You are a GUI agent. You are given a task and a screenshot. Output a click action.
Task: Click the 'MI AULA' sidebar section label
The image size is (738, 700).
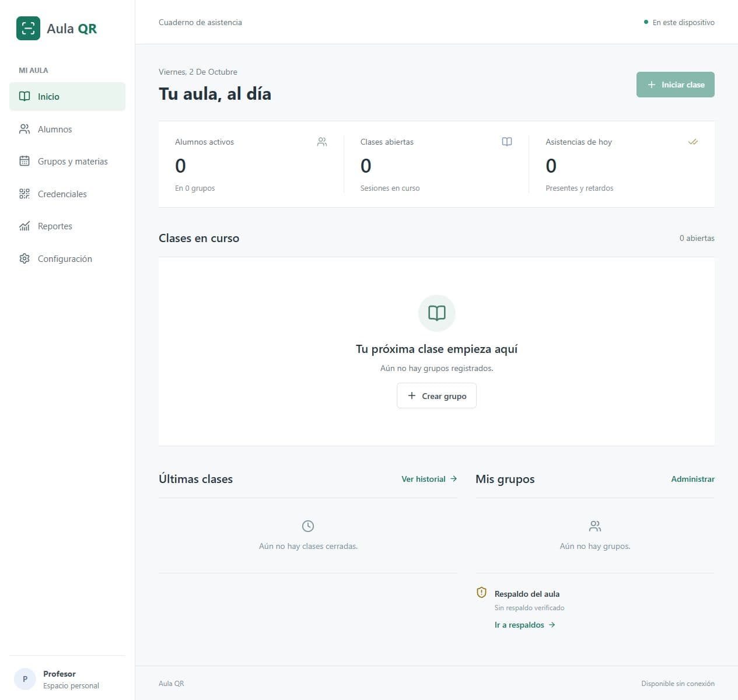coord(33,70)
